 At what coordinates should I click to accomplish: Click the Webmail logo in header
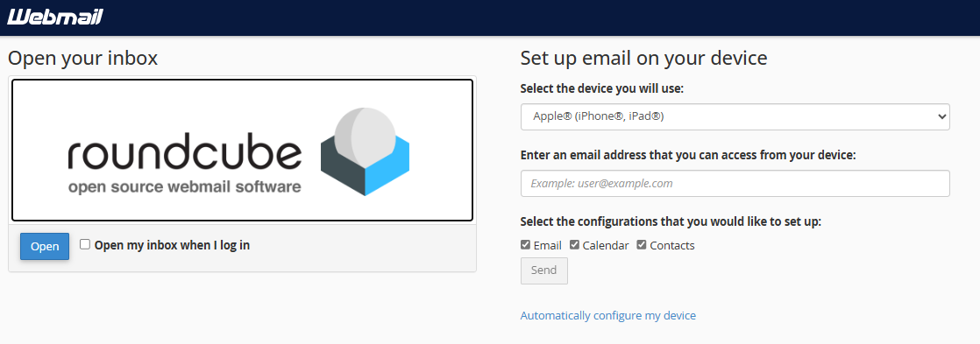[x=55, y=17]
